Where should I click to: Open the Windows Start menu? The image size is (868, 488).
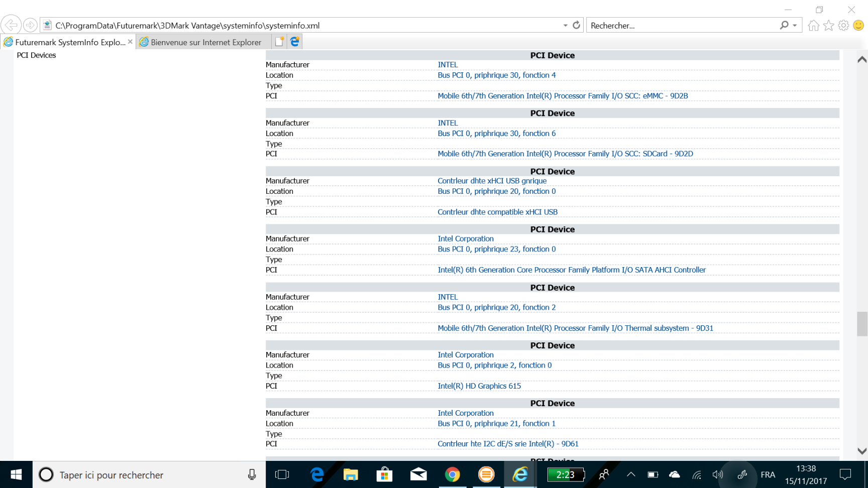coord(16,474)
